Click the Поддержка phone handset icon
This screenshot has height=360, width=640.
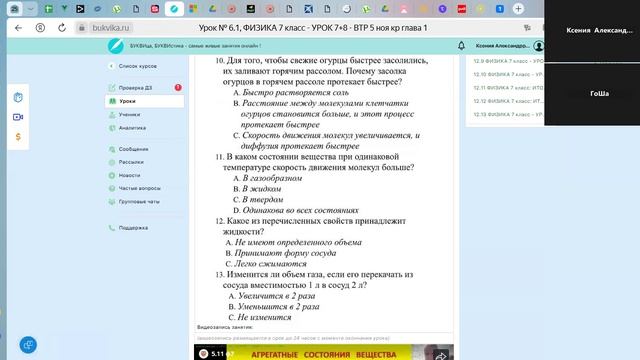coord(112,228)
